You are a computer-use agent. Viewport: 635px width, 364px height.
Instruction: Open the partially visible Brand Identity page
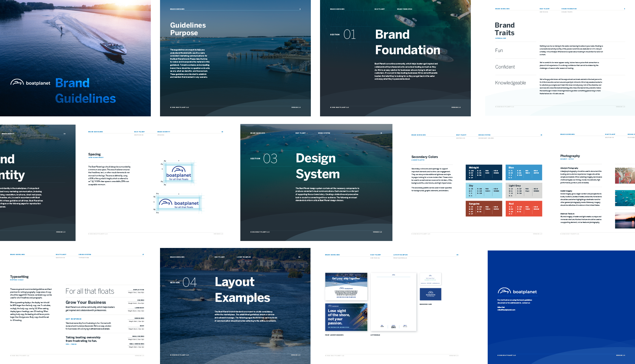coord(38,183)
